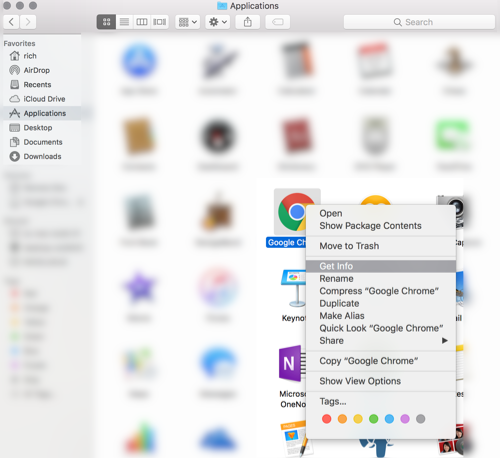
Task: Go back with the left arrow
Action: 11,22
